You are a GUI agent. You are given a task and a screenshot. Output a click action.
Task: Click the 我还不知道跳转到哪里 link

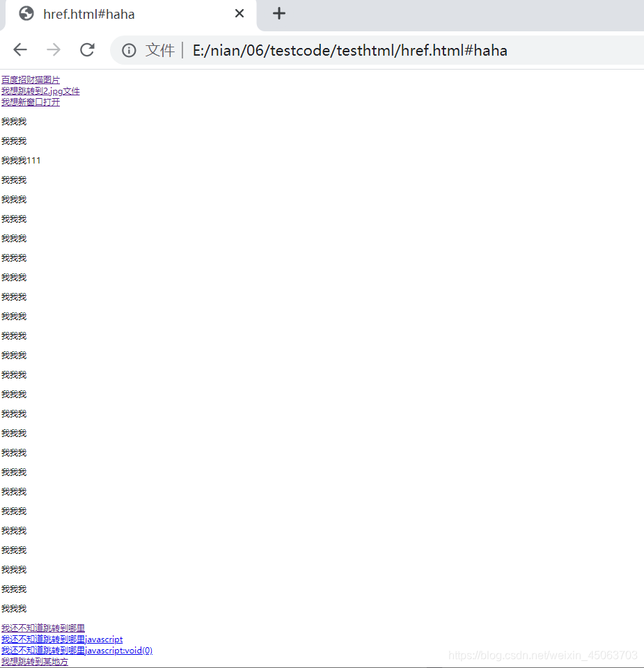tap(43, 628)
